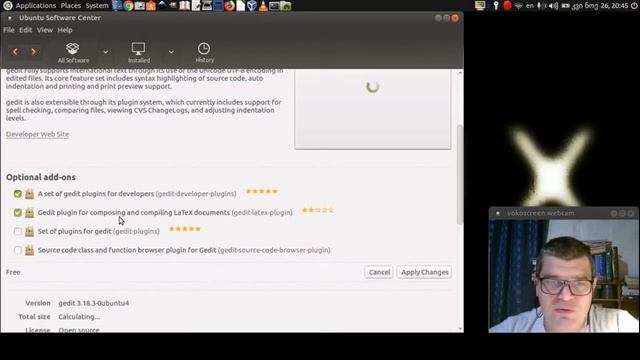Click Apply Changes button
640x360 pixels.
click(x=424, y=272)
